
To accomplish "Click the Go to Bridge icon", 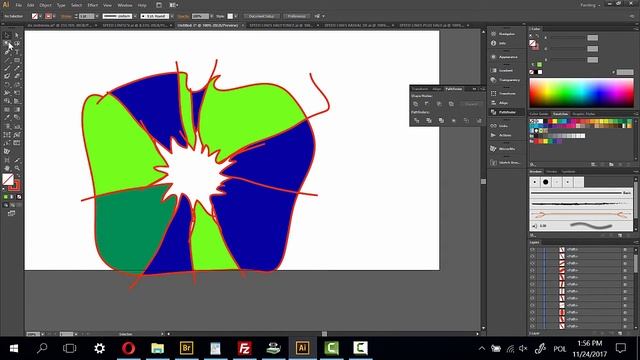I will coord(159,5).
